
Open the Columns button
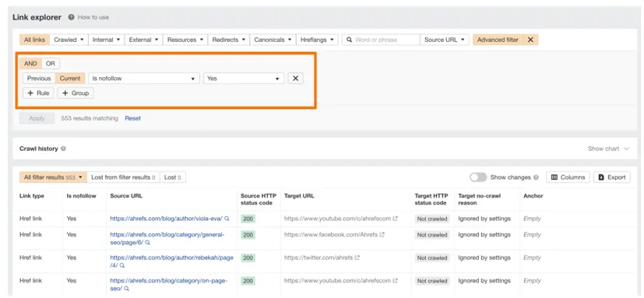click(568, 177)
